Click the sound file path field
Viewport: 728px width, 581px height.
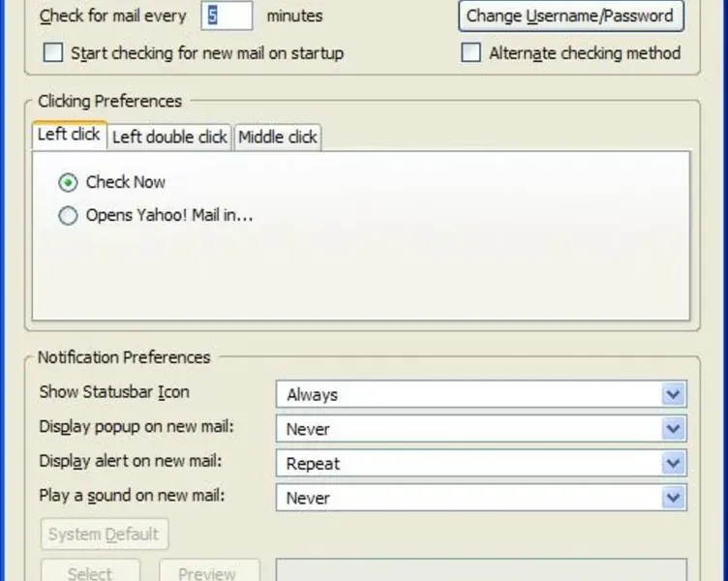coord(481,570)
